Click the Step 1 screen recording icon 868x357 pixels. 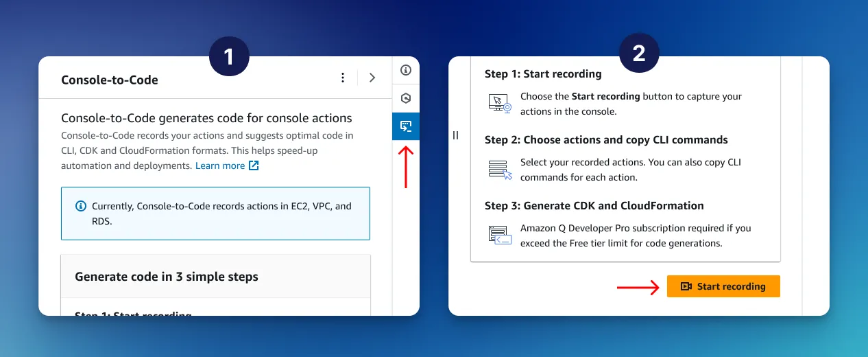coord(500,103)
